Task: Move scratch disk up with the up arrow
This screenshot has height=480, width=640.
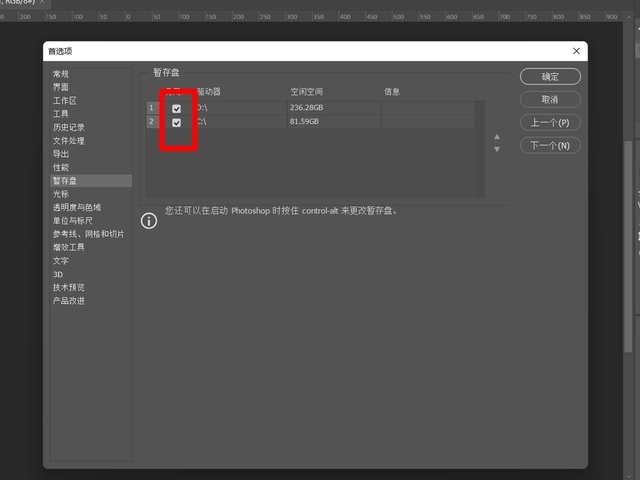Action: click(497, 136)
